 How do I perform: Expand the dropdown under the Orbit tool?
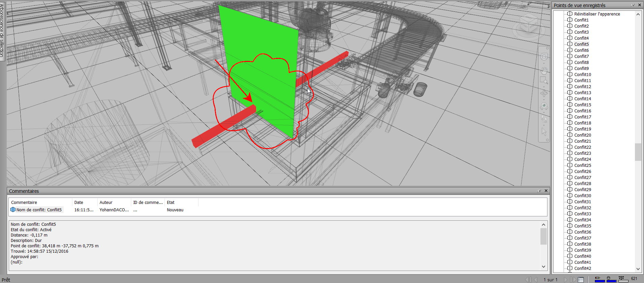pyautogui.click(x=544, y=100)
